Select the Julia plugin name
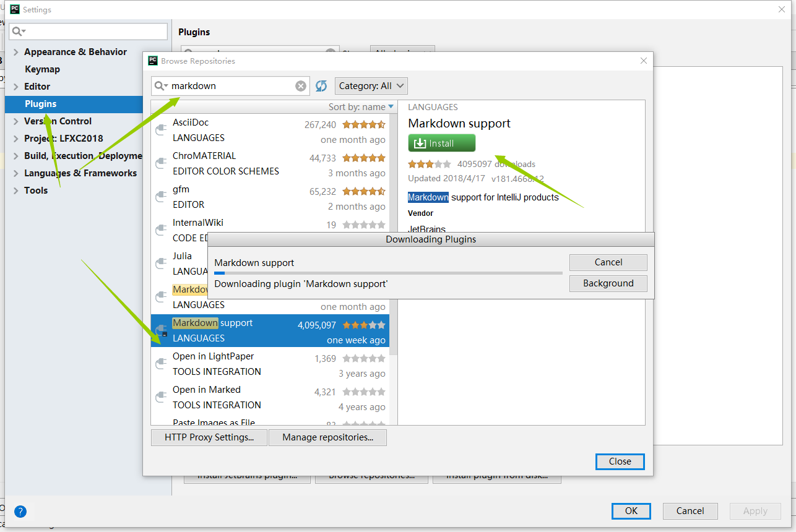The width and height of the screenshot is (796, 532). [182, 256]
